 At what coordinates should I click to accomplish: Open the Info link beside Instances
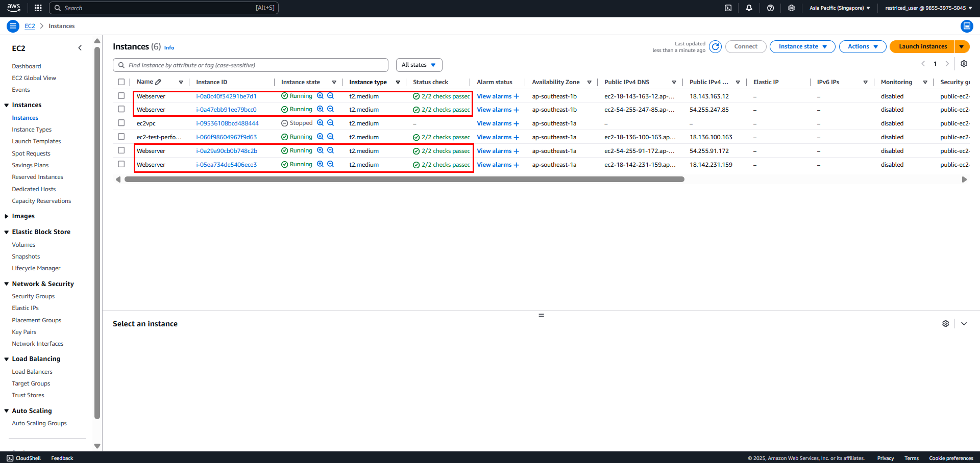click(x=169, y=48)
